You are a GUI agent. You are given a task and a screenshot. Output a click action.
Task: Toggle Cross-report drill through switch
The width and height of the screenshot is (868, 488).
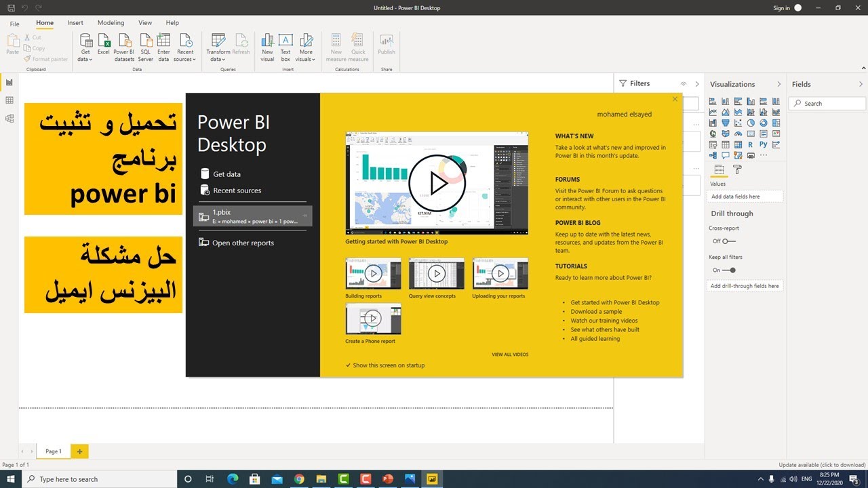(729, 241)
